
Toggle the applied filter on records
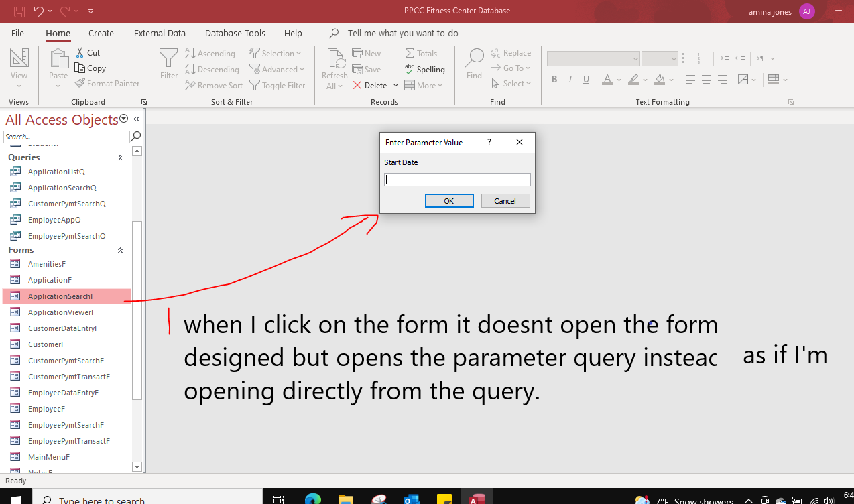point(278,85)
